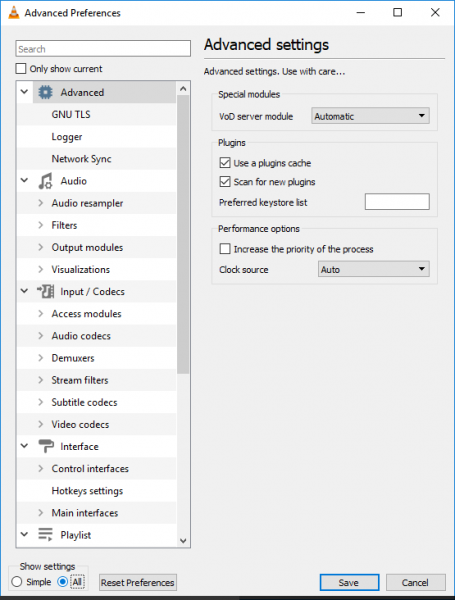Select Hotkeys settings in the tree

(87, 491)
